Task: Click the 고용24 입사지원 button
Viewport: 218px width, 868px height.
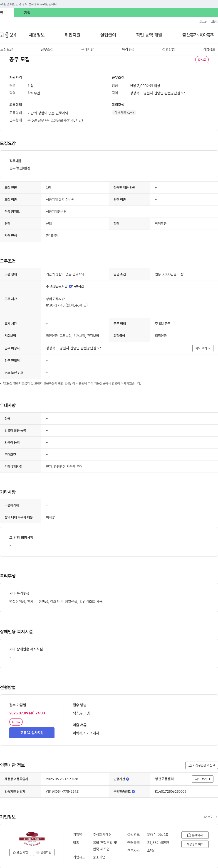Action: point(32,733)
